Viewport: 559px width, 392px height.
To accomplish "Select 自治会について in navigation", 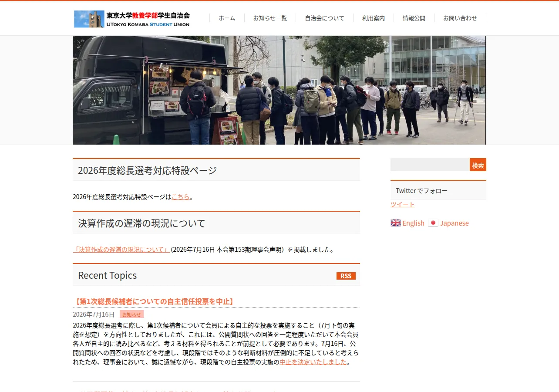I will 324,18.
